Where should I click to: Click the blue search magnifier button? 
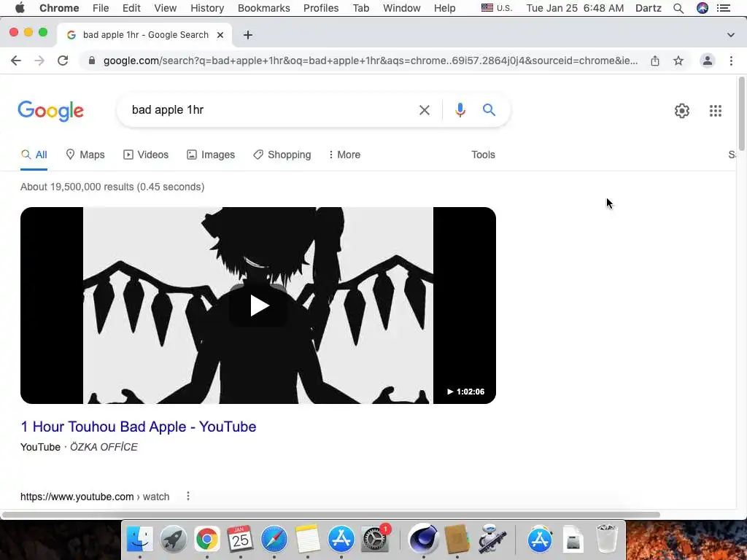pos(489,110)
